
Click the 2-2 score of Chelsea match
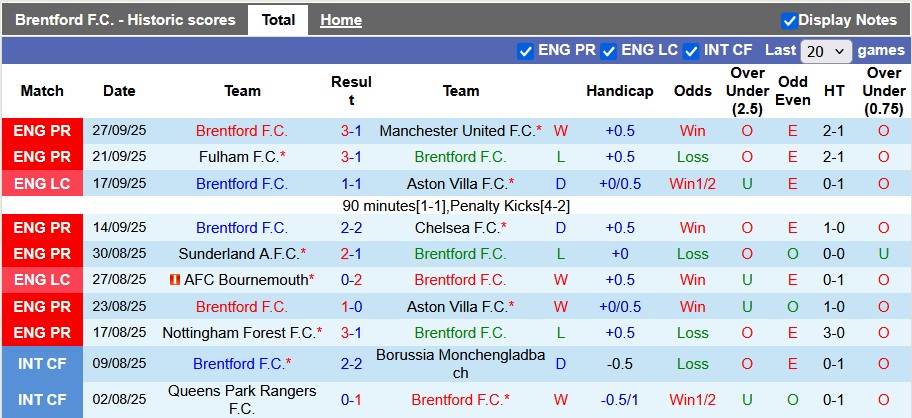(351, 228)
